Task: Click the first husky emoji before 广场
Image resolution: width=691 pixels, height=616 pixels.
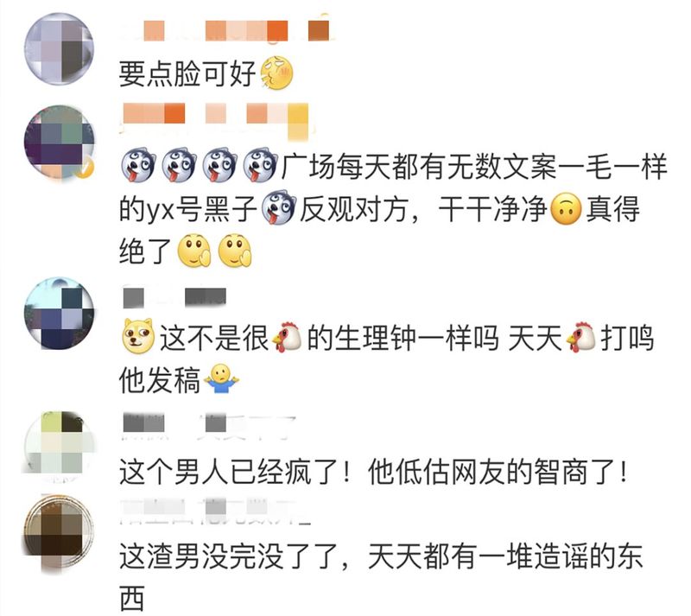Action: point(138,165)
